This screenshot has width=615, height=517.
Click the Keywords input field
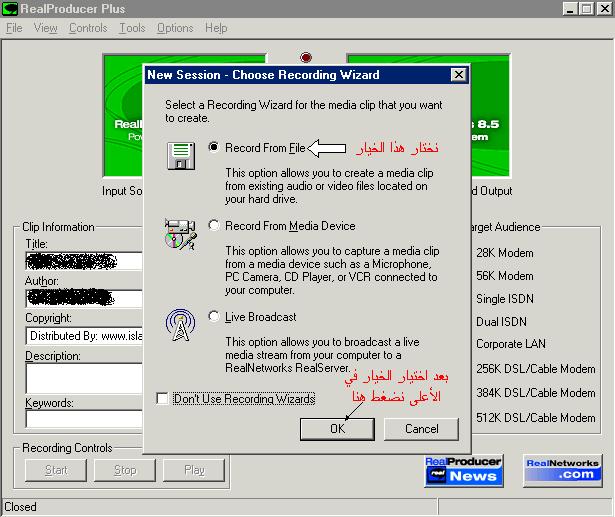point(84,419)
